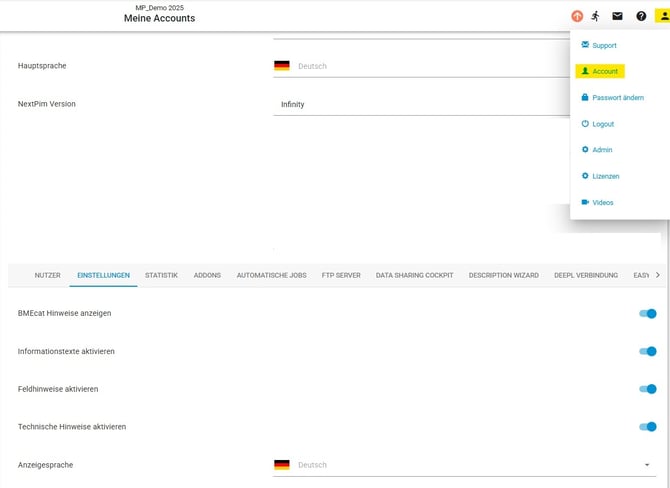Screen dimensions: 670x488
Task: Click the MP_Demo 2025 account name
Action: point(159,8)
